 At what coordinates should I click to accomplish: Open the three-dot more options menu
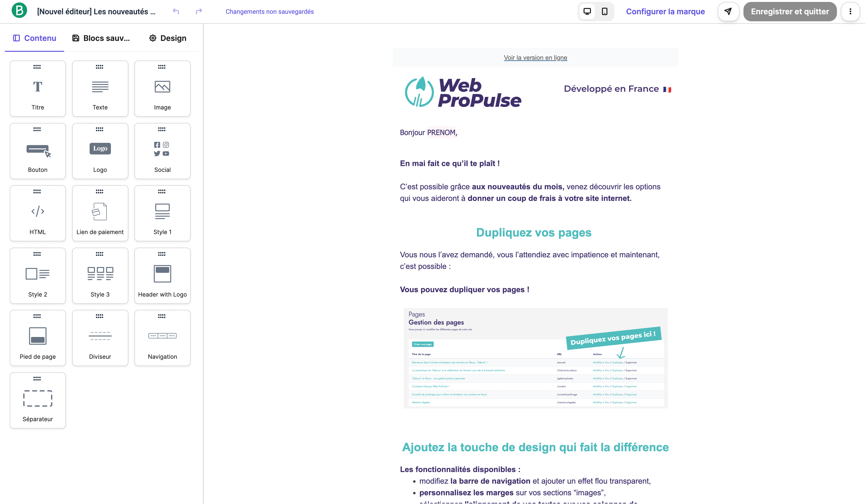click(850, 12)
